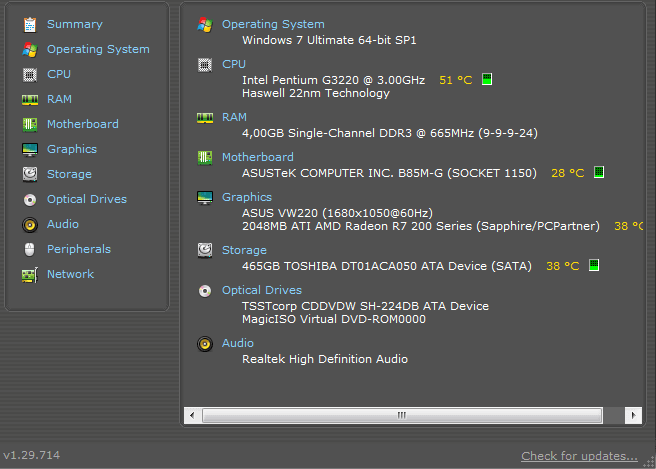This screenshot has width=656, height=469.
Task: Click the Summary clipboard icon in sidebar
Action: pos(29,24)
